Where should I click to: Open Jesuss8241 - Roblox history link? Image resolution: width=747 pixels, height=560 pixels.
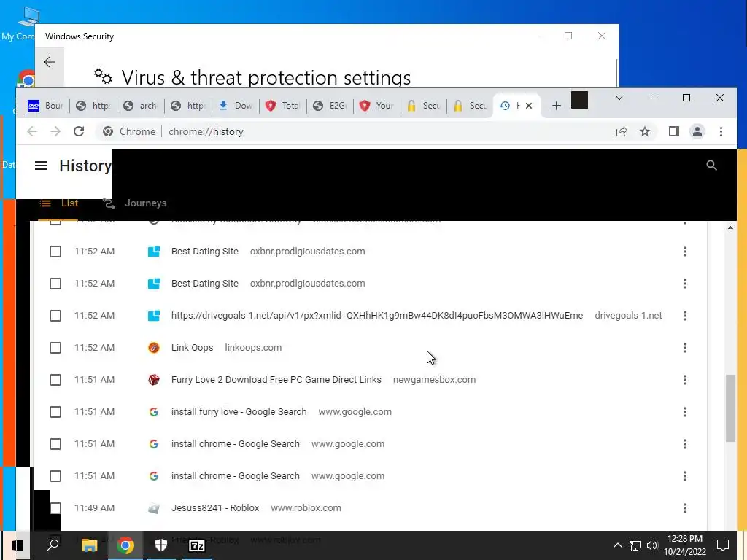[215, 508]
